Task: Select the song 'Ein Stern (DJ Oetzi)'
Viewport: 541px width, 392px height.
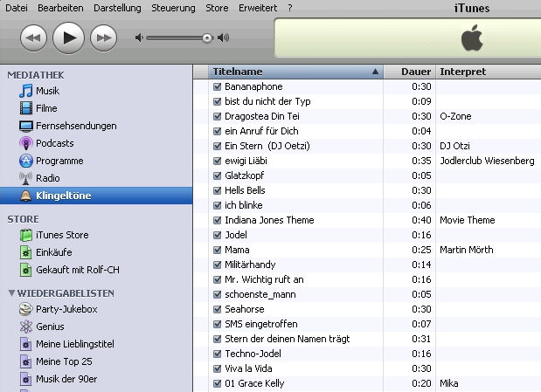Action: coord(267,146)
